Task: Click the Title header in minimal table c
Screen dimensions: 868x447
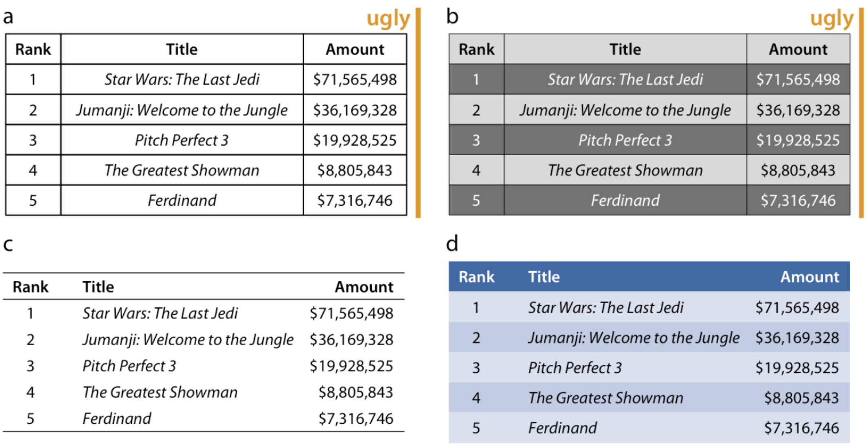Action: point(98,287)
